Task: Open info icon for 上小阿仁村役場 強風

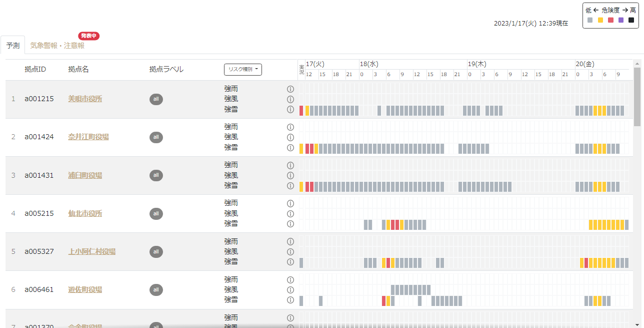Action: [x=290, y=251]
